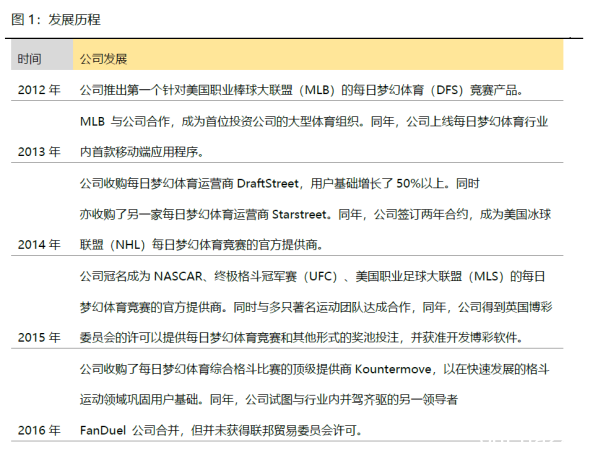Click the figure title 图 1：发展历程
The width and height of the screenshot is (590, 450).
coord(56,20)
